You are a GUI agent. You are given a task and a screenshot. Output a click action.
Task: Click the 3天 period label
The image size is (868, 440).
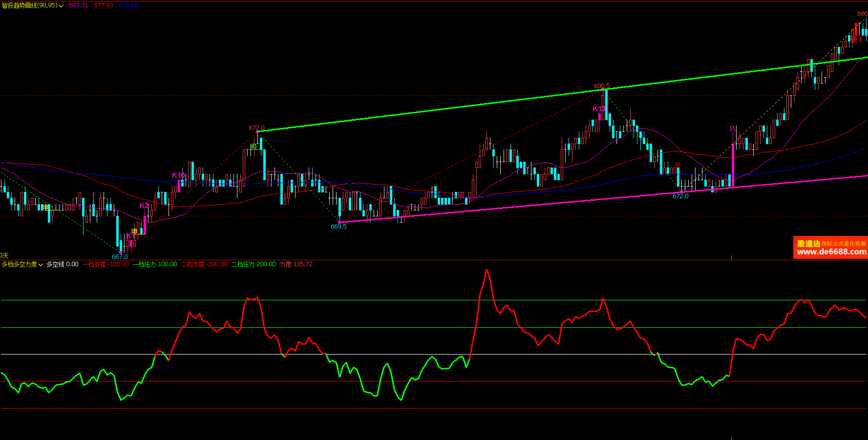(x=4, y=256)
